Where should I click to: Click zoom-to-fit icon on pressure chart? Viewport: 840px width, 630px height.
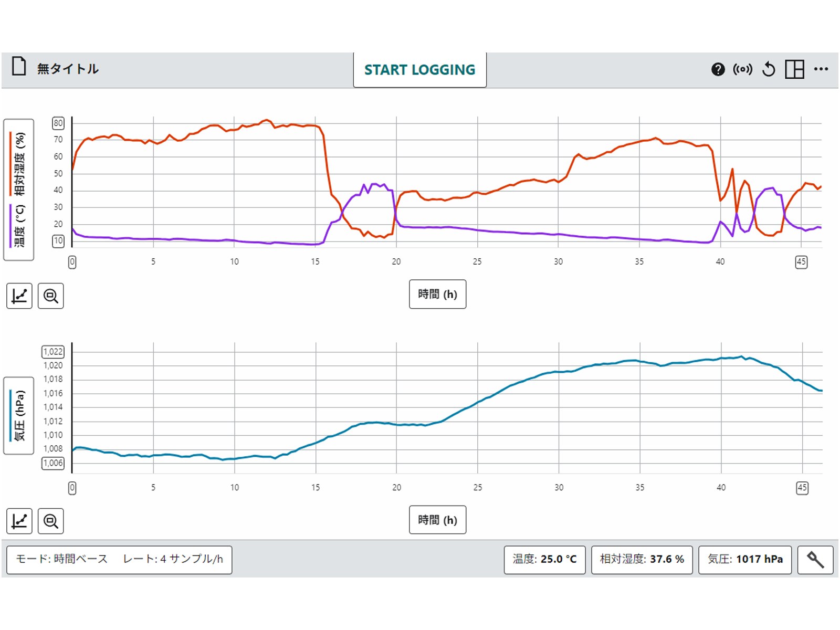tap(51, 521)
